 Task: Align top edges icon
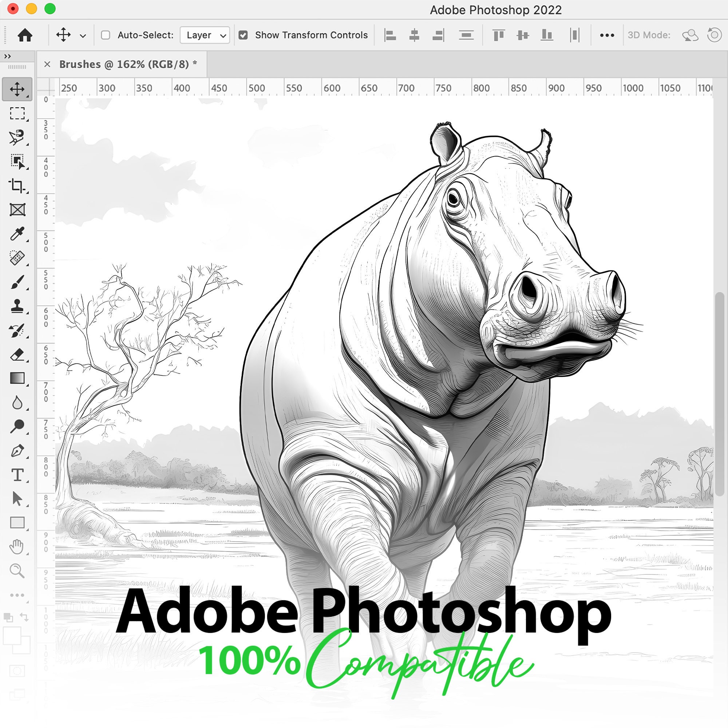click(499, 35)
